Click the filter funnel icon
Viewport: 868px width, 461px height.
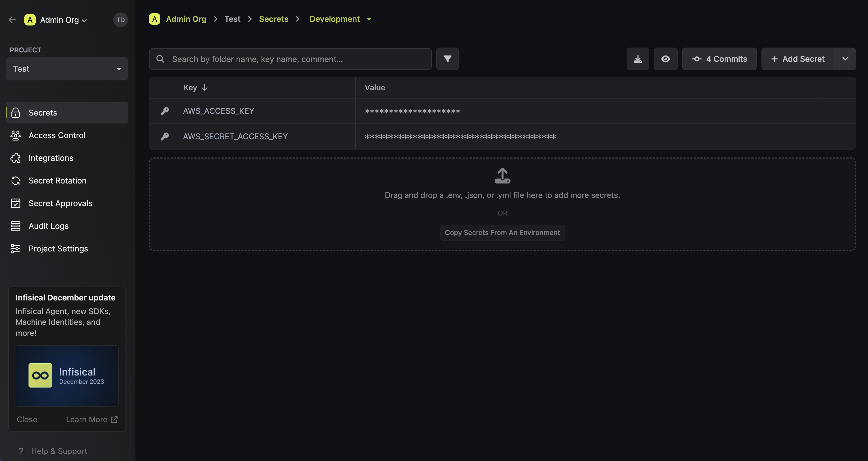(448, 59)
